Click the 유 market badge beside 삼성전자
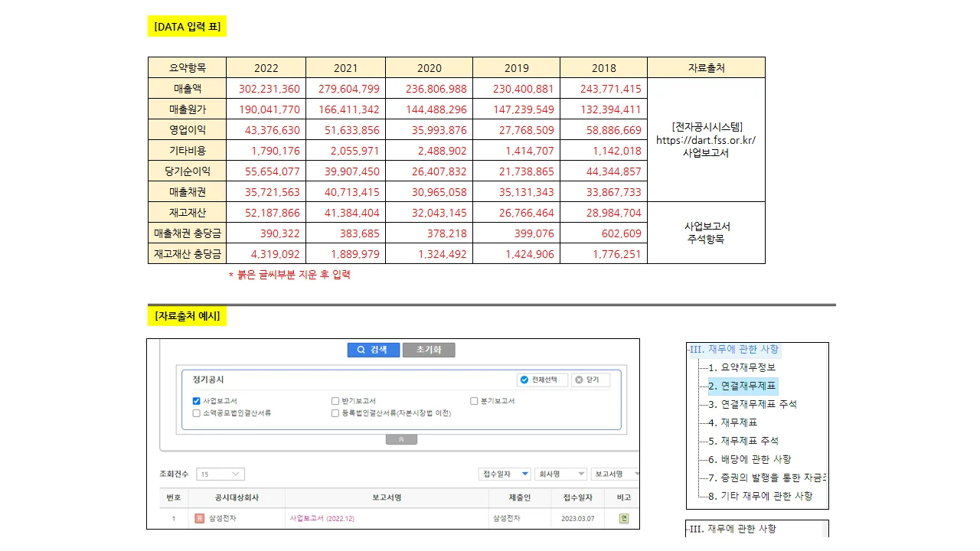 coord(199,518)
